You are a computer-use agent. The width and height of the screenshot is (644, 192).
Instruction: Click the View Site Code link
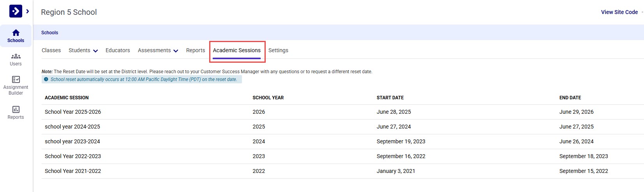(619, 12)
